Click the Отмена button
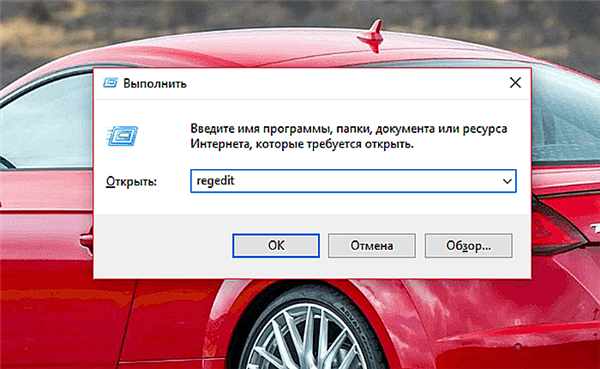Image resolution: width=600 pixels, height=369 pixels. 372,245
